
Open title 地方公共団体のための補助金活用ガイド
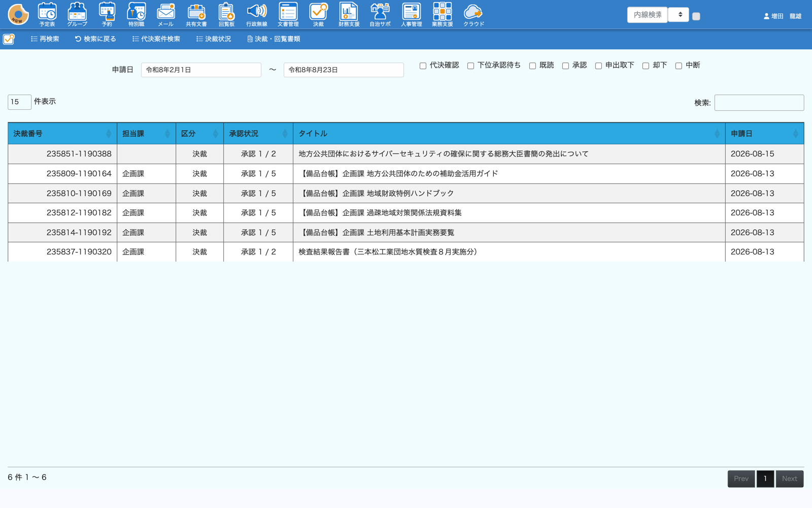(398, 174)
